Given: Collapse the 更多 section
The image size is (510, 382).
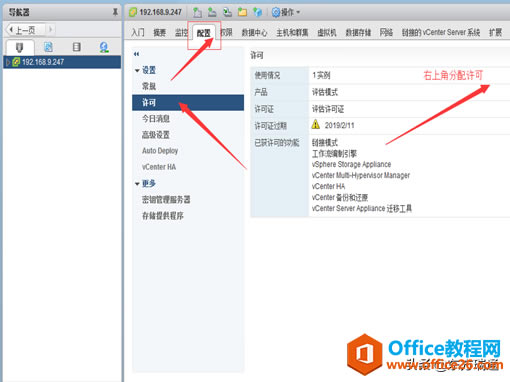Looking at the screenshot, I should click(137, 184).
